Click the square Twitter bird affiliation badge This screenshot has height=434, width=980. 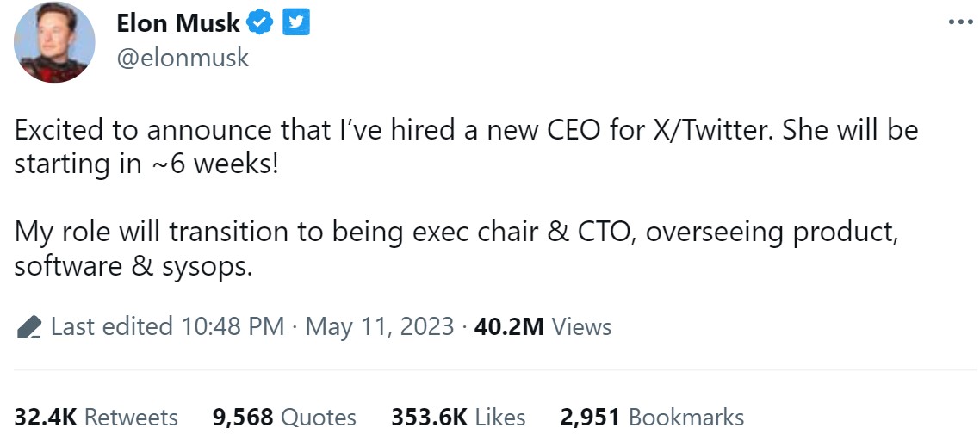tap(297, 24)
